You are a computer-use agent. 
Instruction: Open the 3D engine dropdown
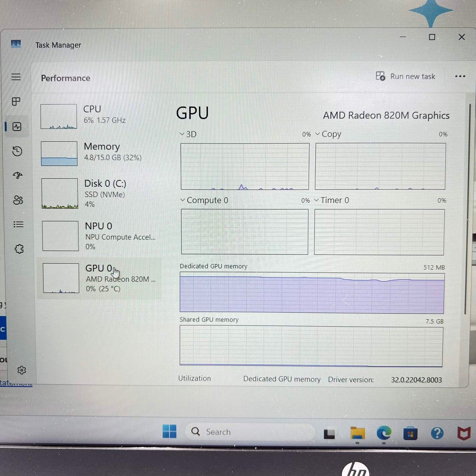(x=188, y=134)
